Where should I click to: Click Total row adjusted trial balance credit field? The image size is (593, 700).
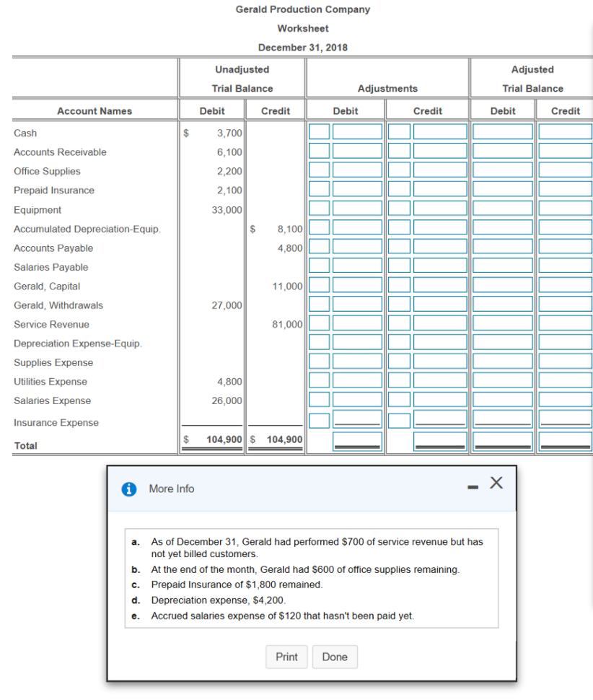coord(565,440)
